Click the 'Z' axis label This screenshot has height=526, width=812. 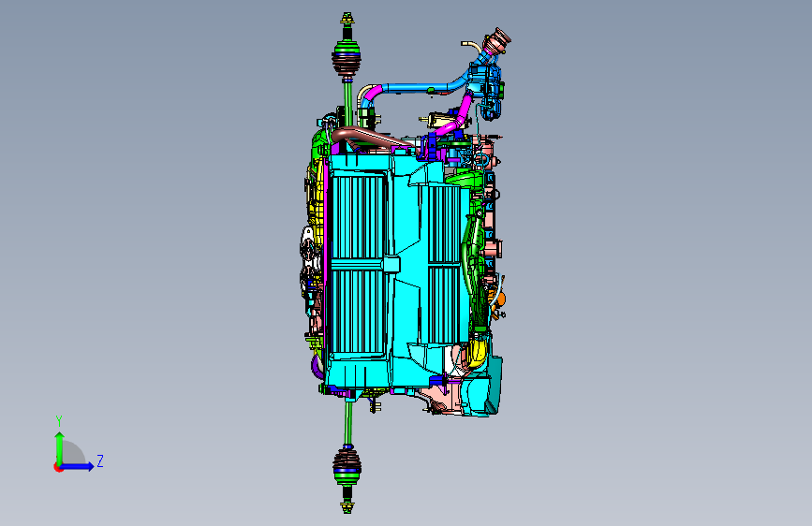tap(100, 460)
